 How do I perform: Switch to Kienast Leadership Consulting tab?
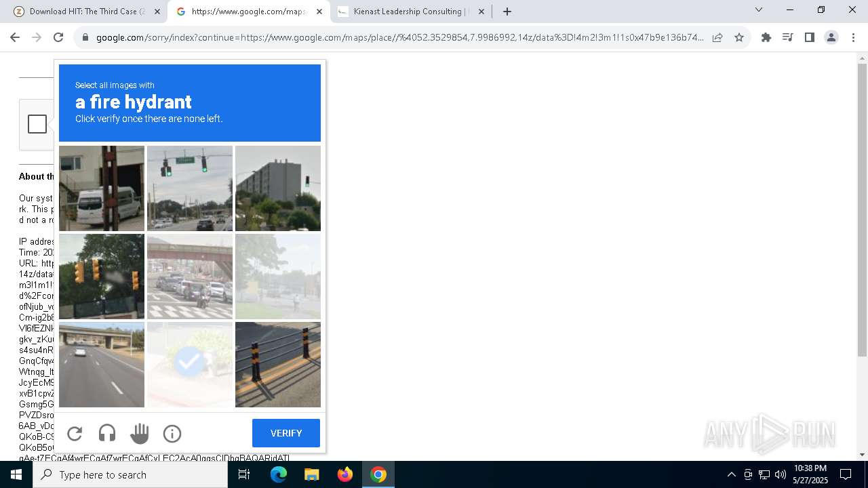click(x=412, y=12)
